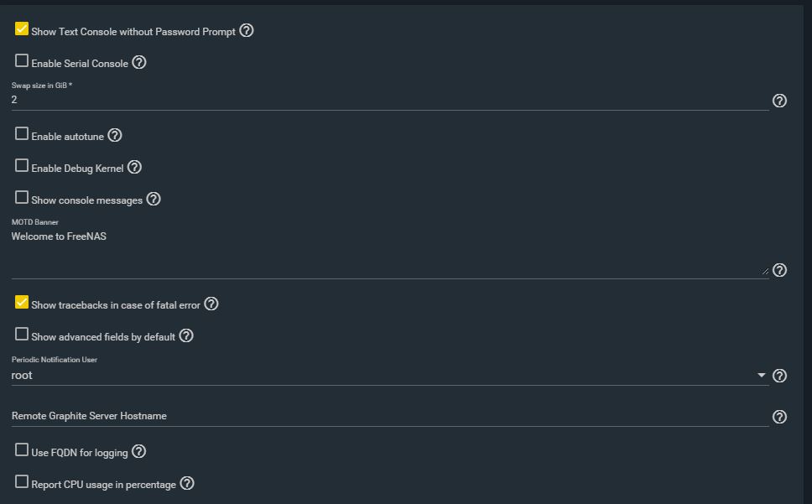The height and width of the screenshot is (504, 812).
Task: Focus the Remote Graphite Server Hostname field
Action: [390, 416]
